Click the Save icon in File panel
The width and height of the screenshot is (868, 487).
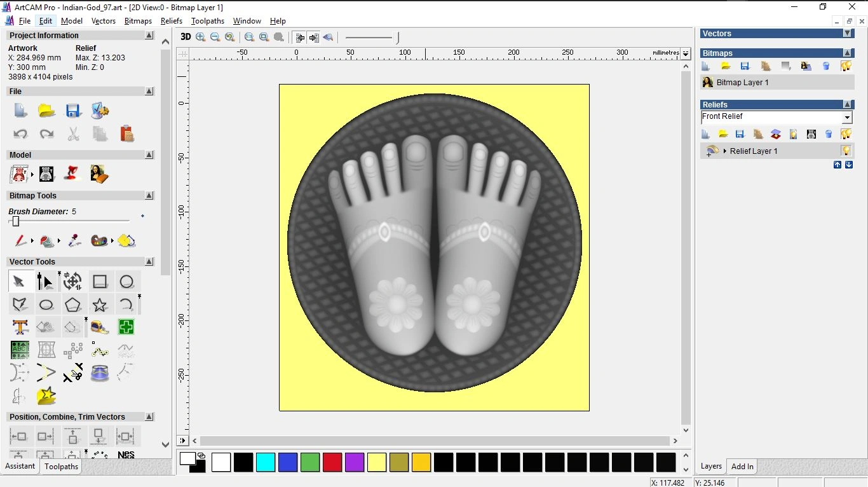coord(73,111)
